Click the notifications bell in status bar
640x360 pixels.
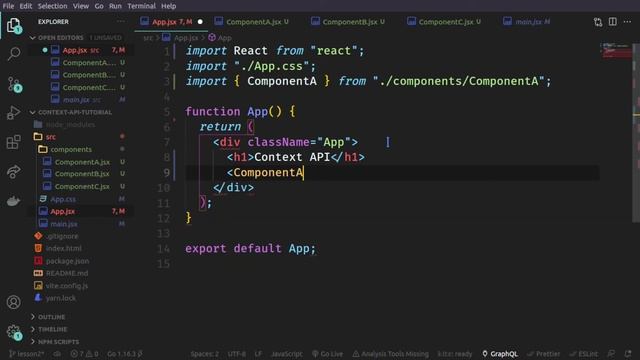(x=628, y=353)
